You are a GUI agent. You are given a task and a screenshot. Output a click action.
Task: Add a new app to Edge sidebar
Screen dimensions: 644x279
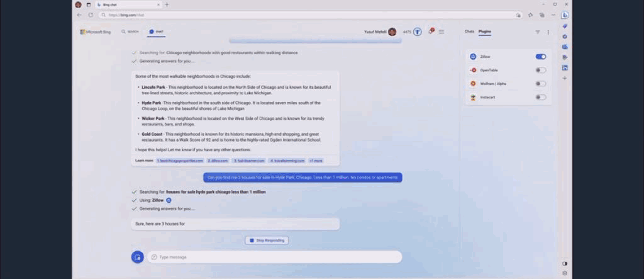click(x=565, y=78)
